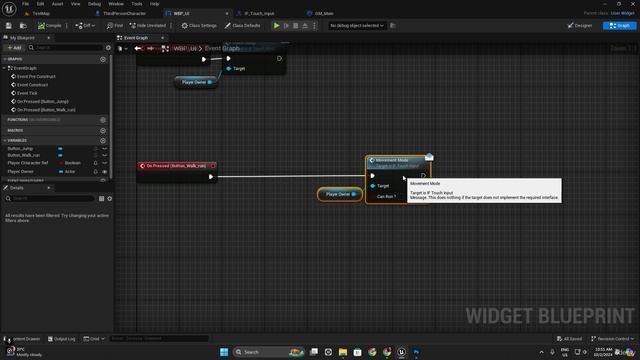640x360 pixels.
Task: Add new variable with plus icon
Action: pos(103,140)
